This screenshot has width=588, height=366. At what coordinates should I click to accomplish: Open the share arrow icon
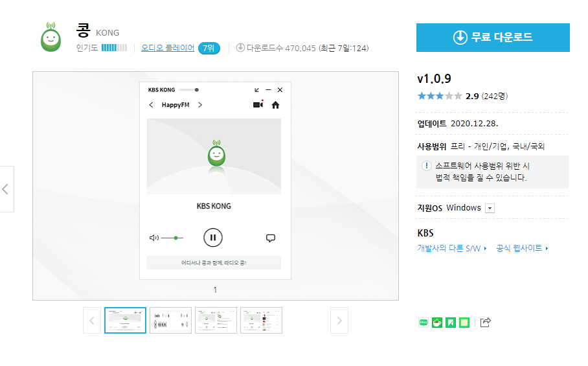coord(485,322)
